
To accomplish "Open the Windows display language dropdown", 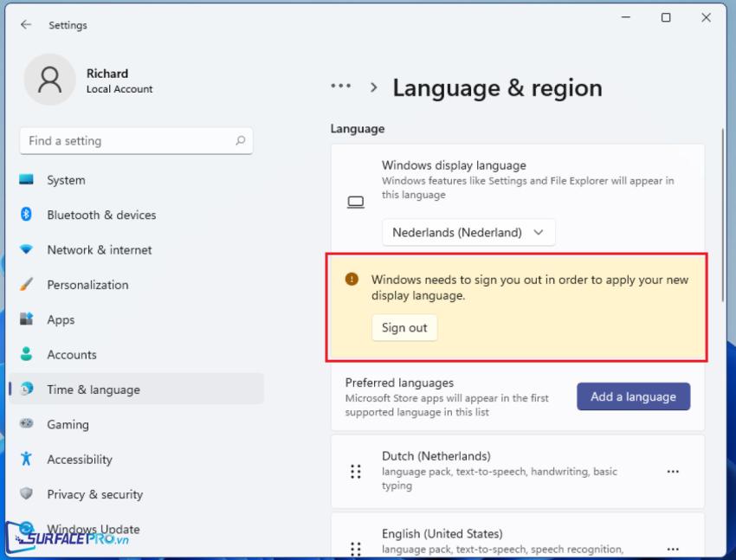I will pyautogui.click(x=468, y=232).
